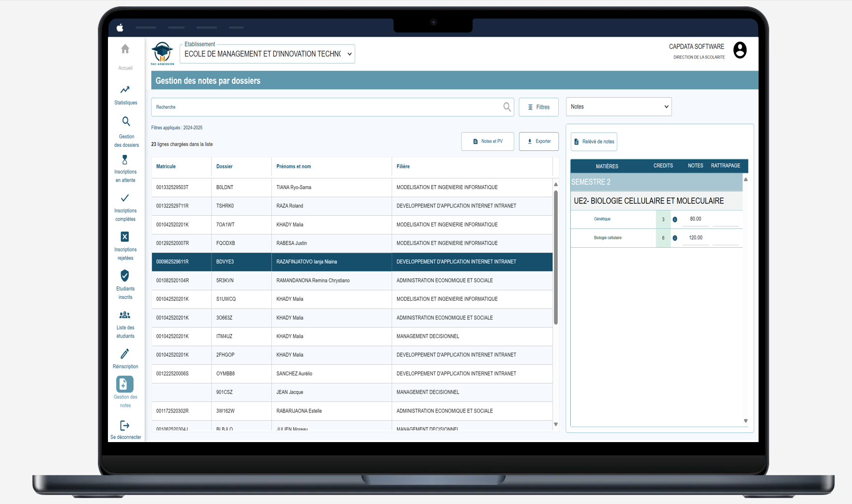
Task: Click the Exporter button
Action: pyautogui.click(x=538, y=142)
